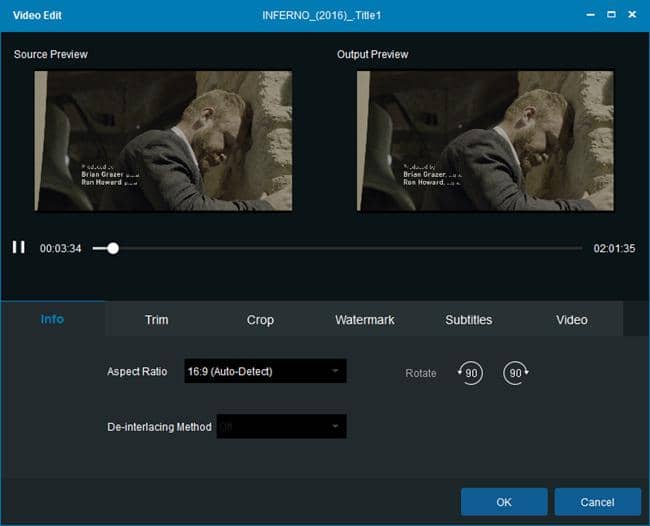Click the Cancel button
This screenshot has width=650, height=526.
click(x=597, y=502)
